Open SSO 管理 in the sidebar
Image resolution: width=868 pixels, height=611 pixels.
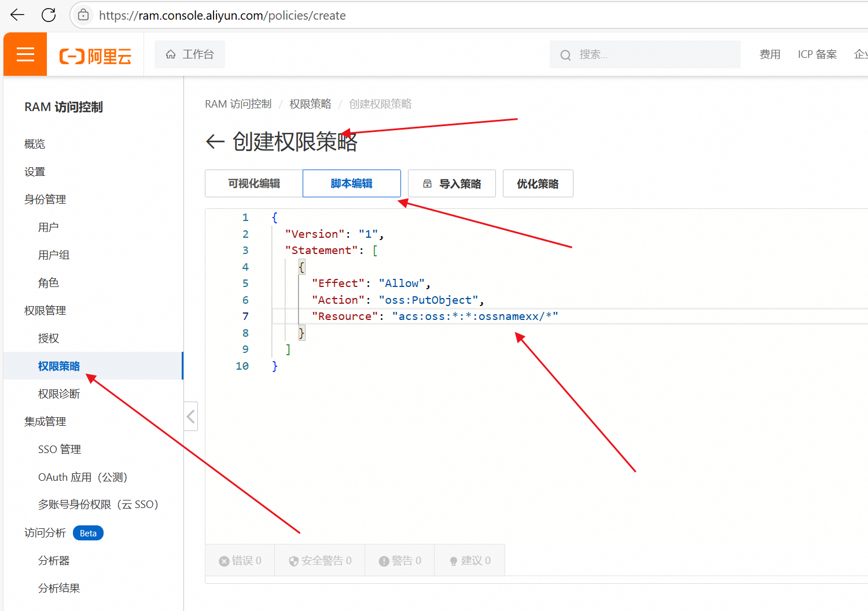pos(60,450)
